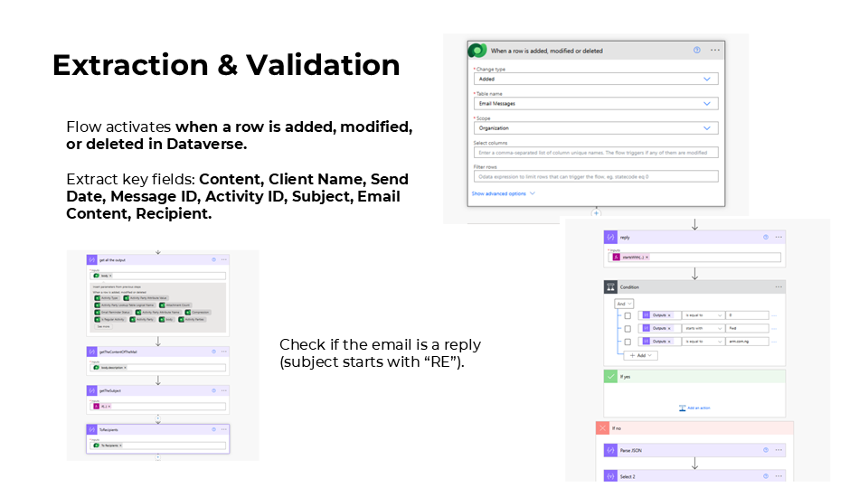The height and width of the screenshot is (488, 868).
Task: Click the condition value field containing Fwd
Action: click(x=748, y=329)
